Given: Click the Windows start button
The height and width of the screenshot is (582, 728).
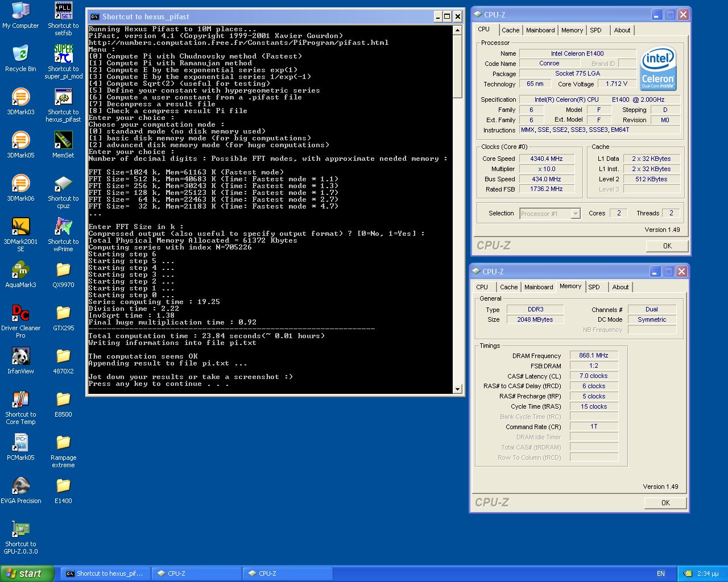Looking at the screenshot, I should point(27,573).
